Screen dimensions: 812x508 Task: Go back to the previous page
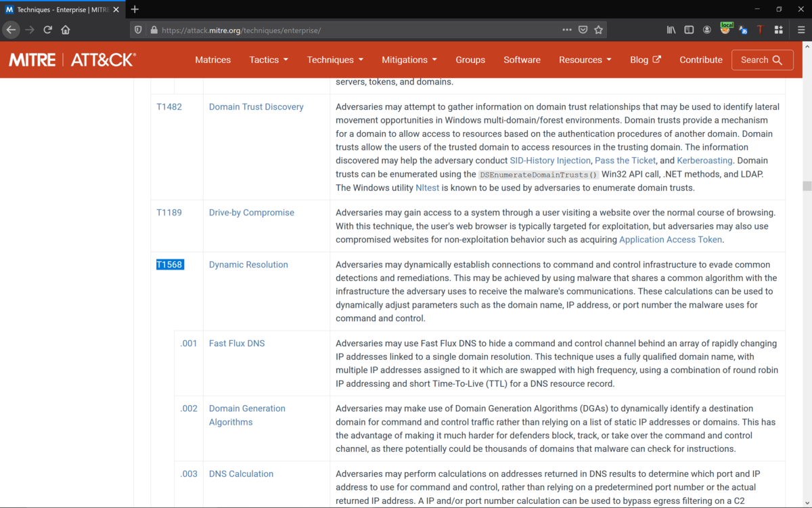tap(11, 30)
